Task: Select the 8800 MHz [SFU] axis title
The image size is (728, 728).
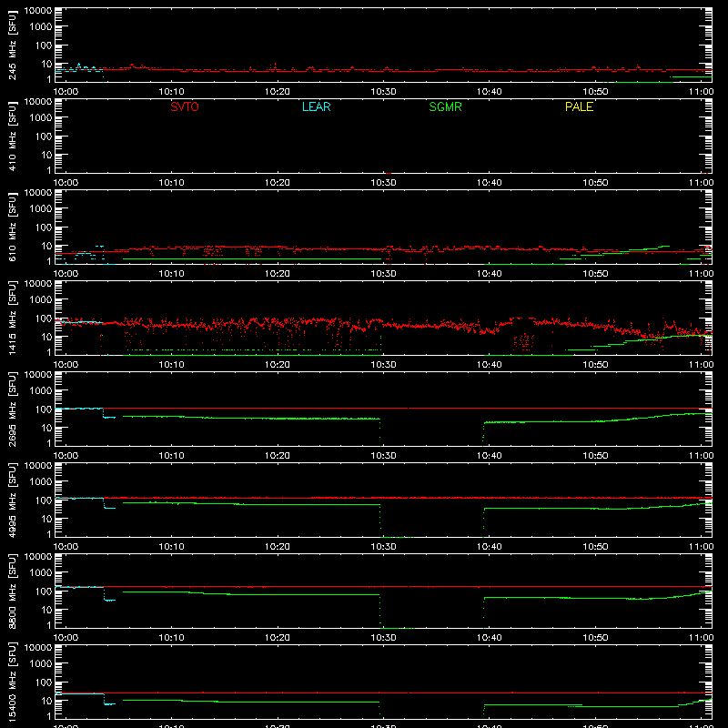Action: click(12, 591)
